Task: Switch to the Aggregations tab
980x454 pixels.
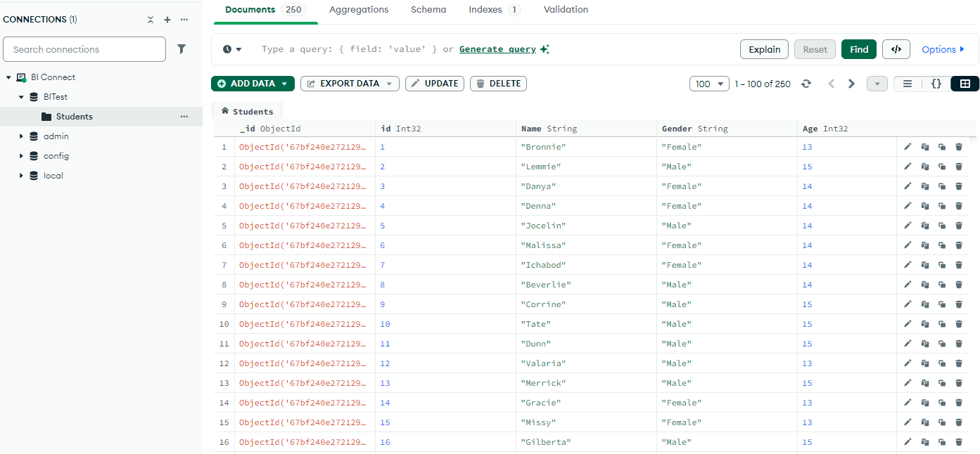Action: click(x=359, y=9)
